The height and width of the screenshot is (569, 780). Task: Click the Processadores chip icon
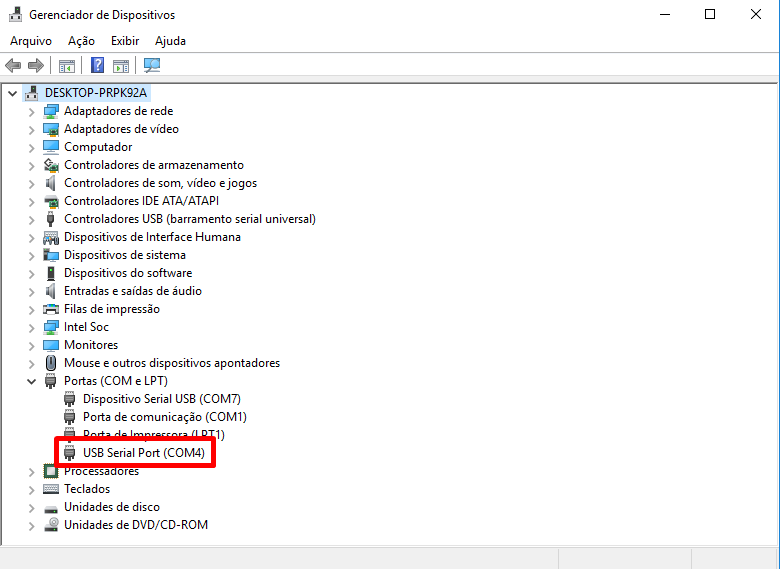click(51, 471)
